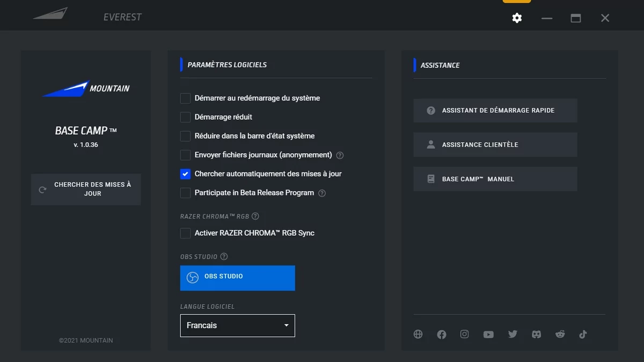
Task: Open the Francais language dropdown
Action: coord(238,325)
